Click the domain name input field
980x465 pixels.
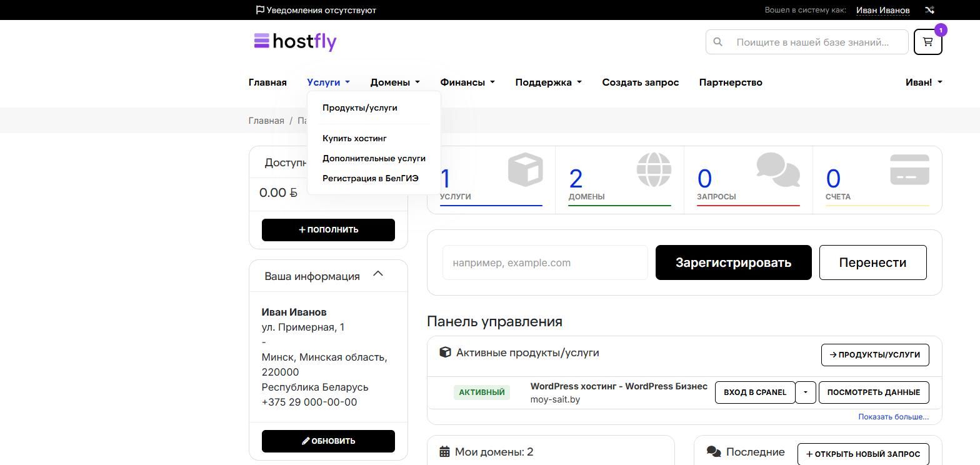tap(545, 262)
